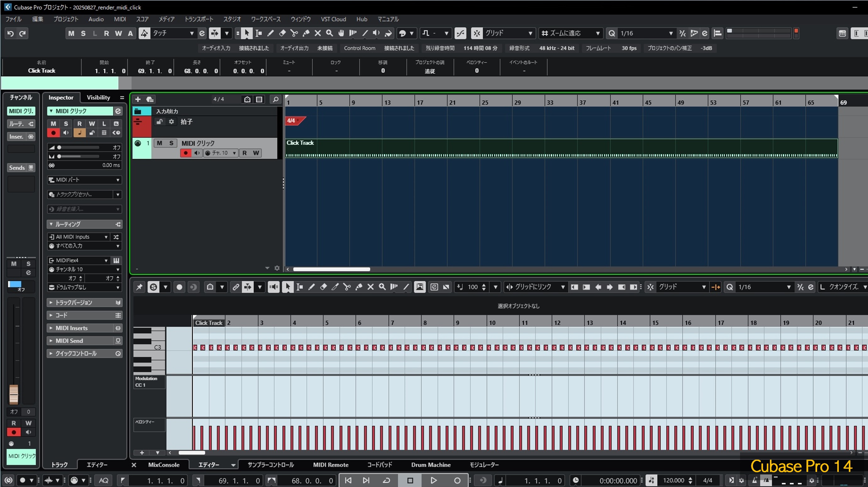Click the Open Drum Editor icon beside MIDIFlex4
The width and height of the screenshot is (868, 487).
116,260
